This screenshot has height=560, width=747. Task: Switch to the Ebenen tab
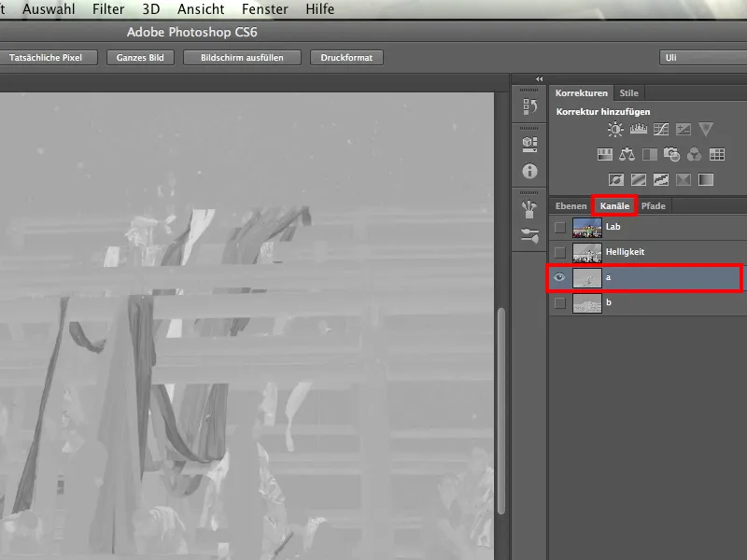pos(571,205)
